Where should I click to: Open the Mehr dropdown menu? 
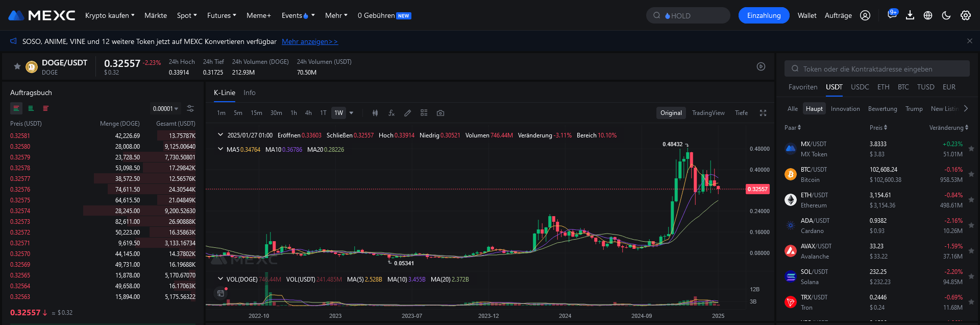click(x=336, y=15)
